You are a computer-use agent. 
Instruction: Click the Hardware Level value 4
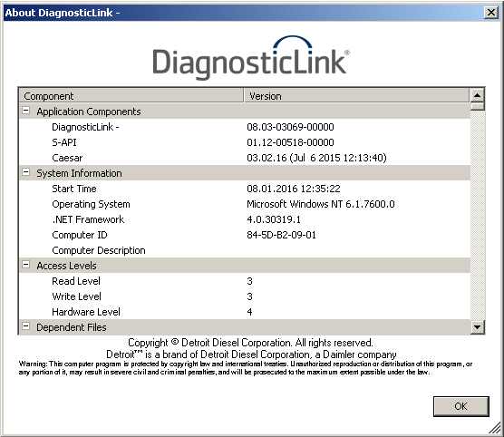[x=249, y=312]
